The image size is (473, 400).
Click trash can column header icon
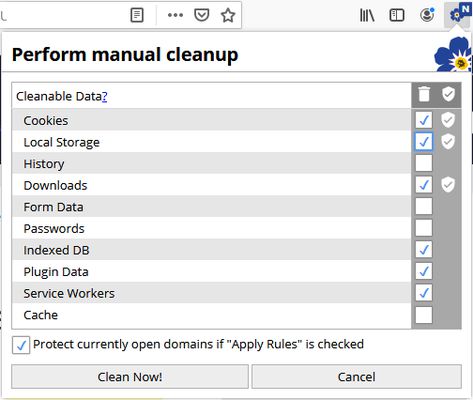click(424, 94)
